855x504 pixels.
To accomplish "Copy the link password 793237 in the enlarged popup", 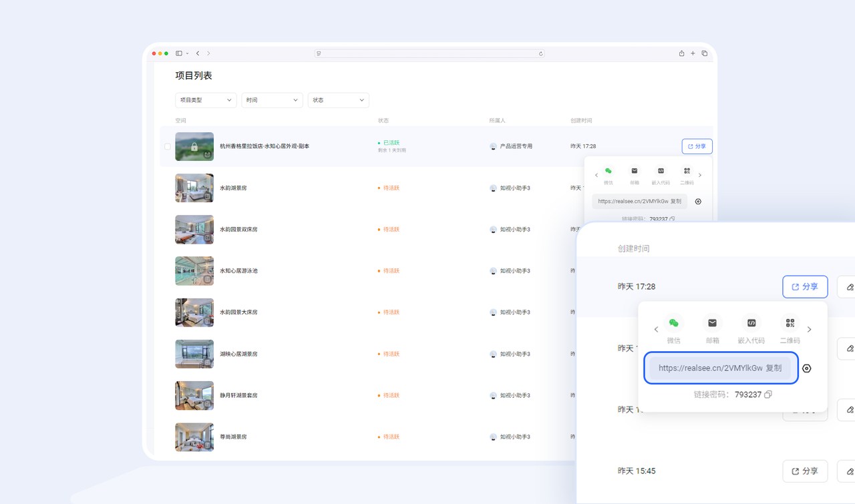I will pos(768,395).
